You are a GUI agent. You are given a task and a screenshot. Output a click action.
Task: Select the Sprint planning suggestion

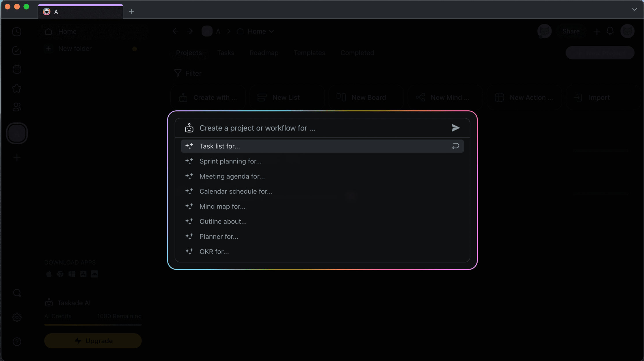click(x=230, y=161)
